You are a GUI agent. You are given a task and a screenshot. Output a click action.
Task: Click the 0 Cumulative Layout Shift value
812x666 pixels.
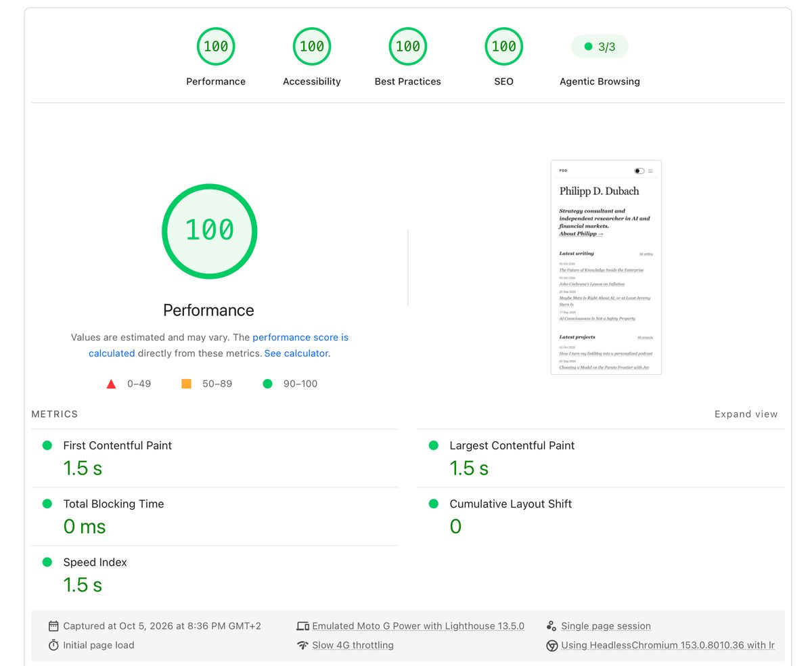pyautogui.click(x=455, y=527)
